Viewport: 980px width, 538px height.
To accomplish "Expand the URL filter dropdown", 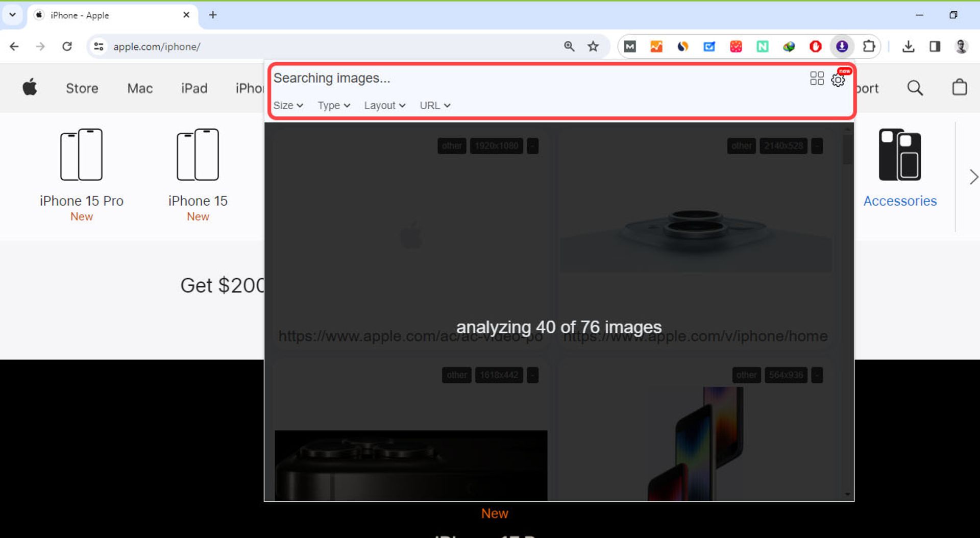I will pos(435,105).
